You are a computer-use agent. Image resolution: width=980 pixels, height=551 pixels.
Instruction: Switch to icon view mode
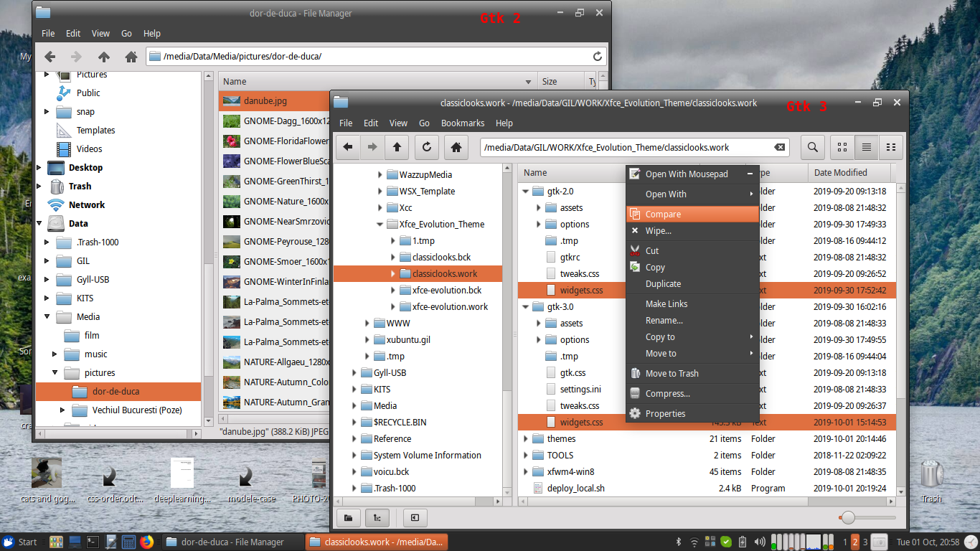tap(842, 147)
